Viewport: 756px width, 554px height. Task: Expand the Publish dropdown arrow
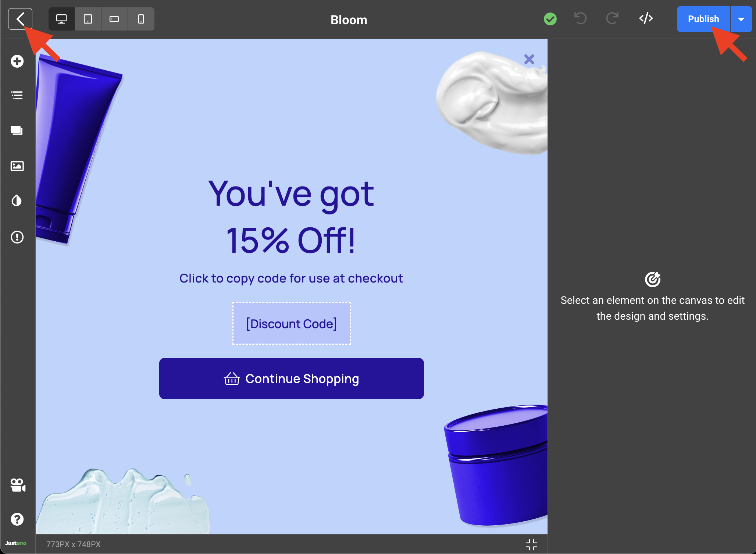(741, 19)
